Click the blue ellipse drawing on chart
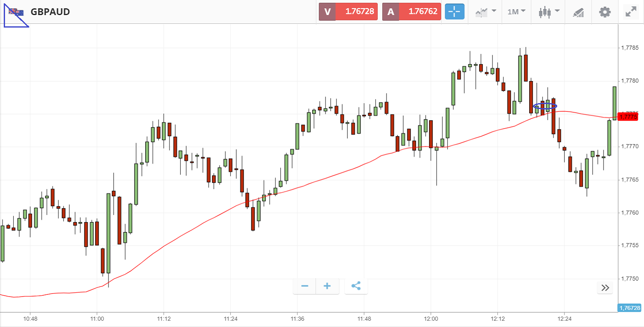This screenshot has width=644, height=327. [545, 106]
